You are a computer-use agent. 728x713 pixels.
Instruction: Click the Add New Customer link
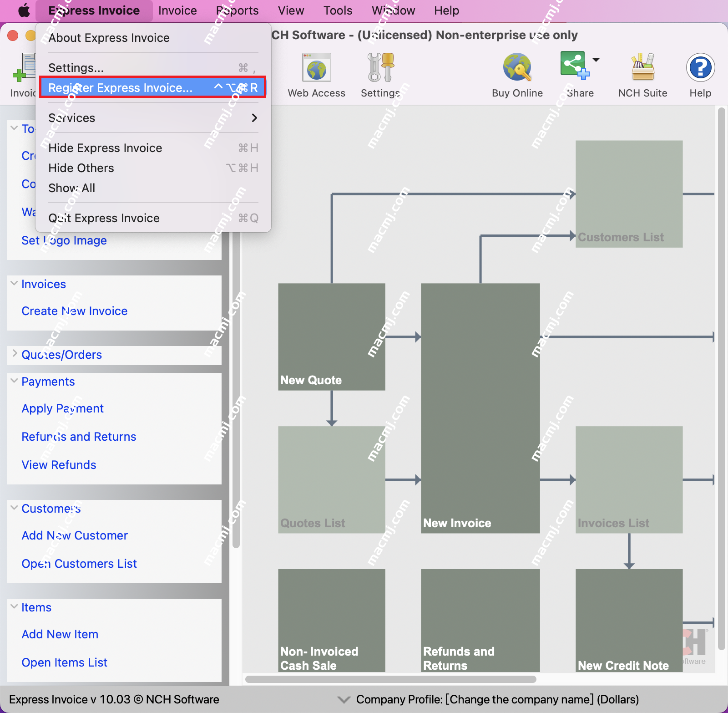tap(75, 535)
